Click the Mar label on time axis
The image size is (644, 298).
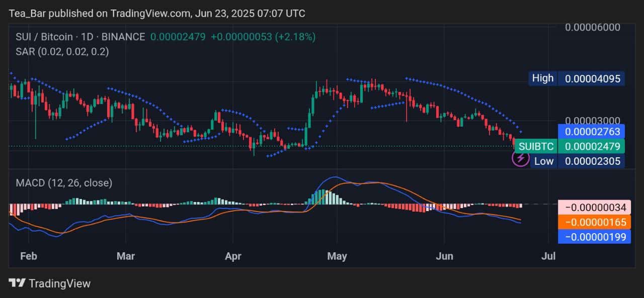[126, 256]
